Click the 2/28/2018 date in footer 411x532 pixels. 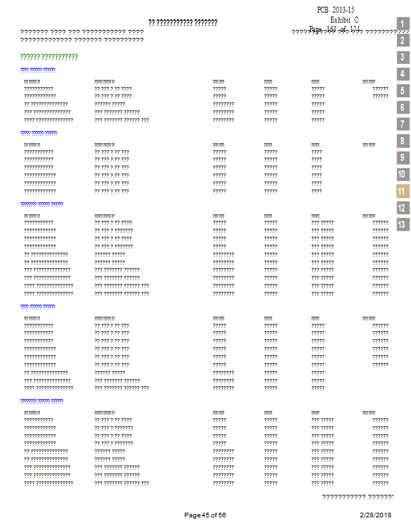coord(375,515)
